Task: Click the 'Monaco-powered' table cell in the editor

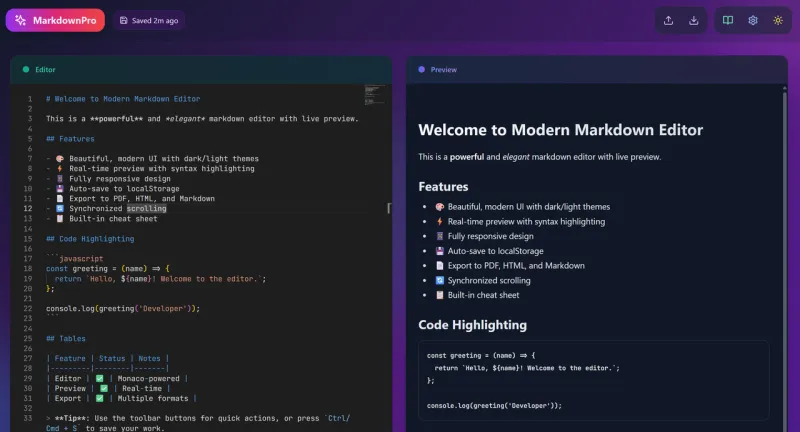Action: click(148, 378)
